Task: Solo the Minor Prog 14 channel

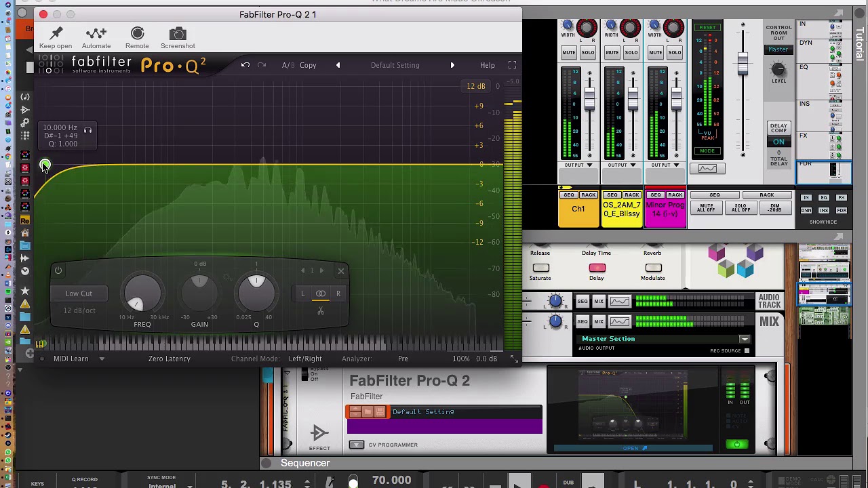Action: [674, 53]
